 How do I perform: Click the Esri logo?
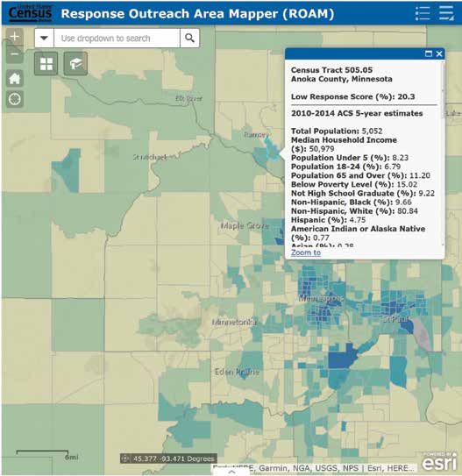pos(439,461)
